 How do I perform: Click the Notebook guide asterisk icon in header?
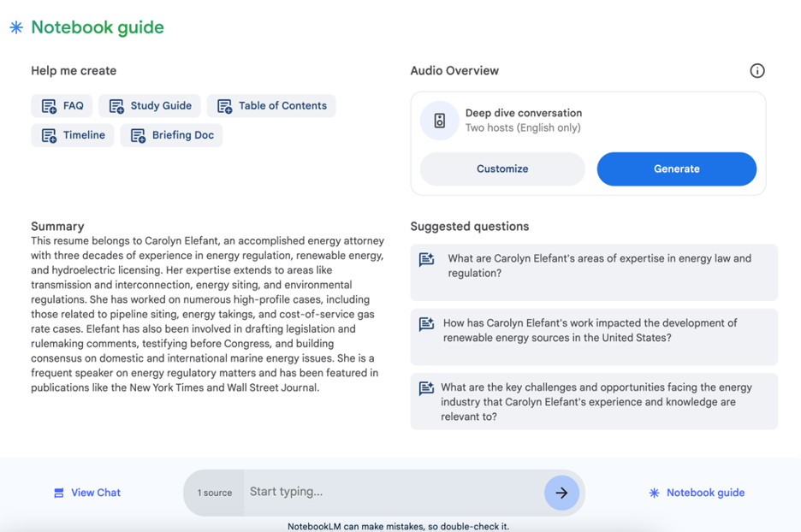pyautogui.click(x=16, y=27)
